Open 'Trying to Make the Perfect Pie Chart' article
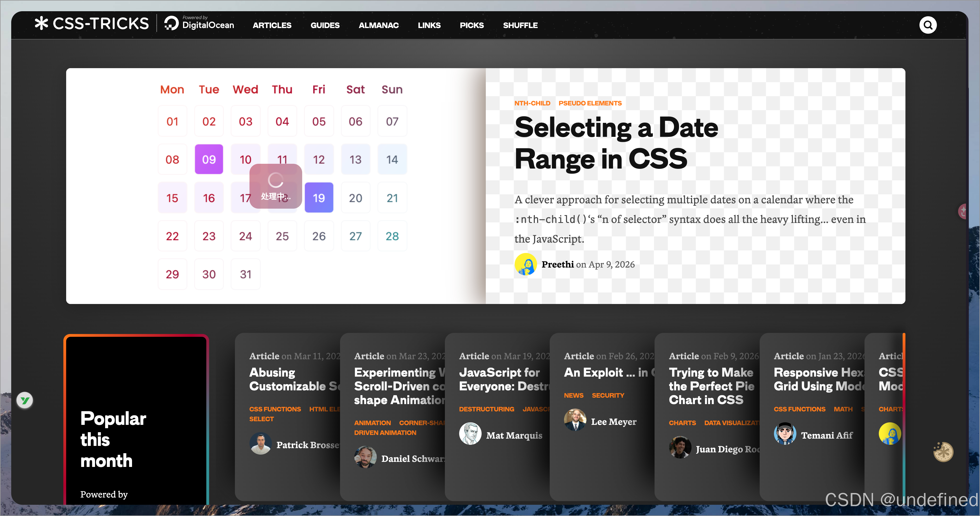The width and height of the screenshot is (980, 516). [711, 386]
